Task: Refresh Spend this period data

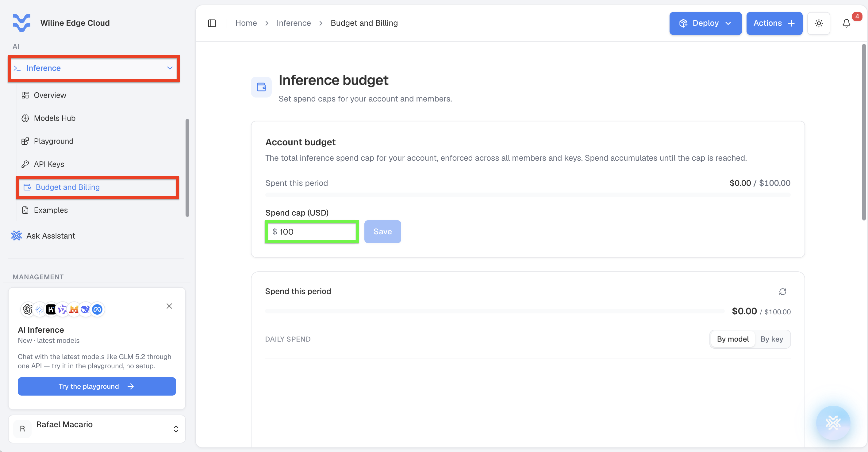Action: tap(783, 291)
